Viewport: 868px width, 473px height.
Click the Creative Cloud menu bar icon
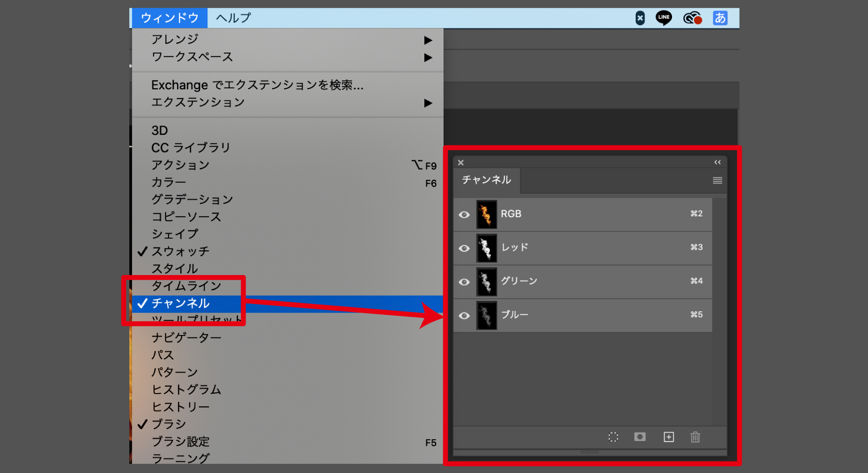pyautogui.click(x=692, y=18)
